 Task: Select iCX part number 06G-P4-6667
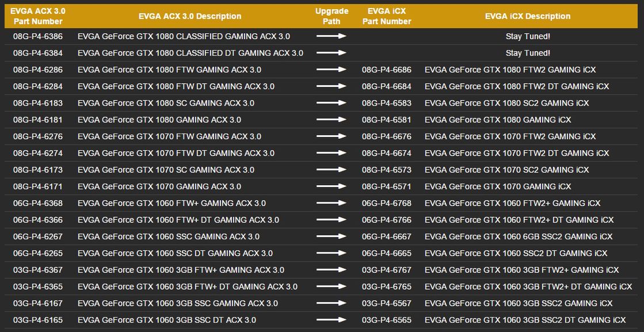(387, 236)
